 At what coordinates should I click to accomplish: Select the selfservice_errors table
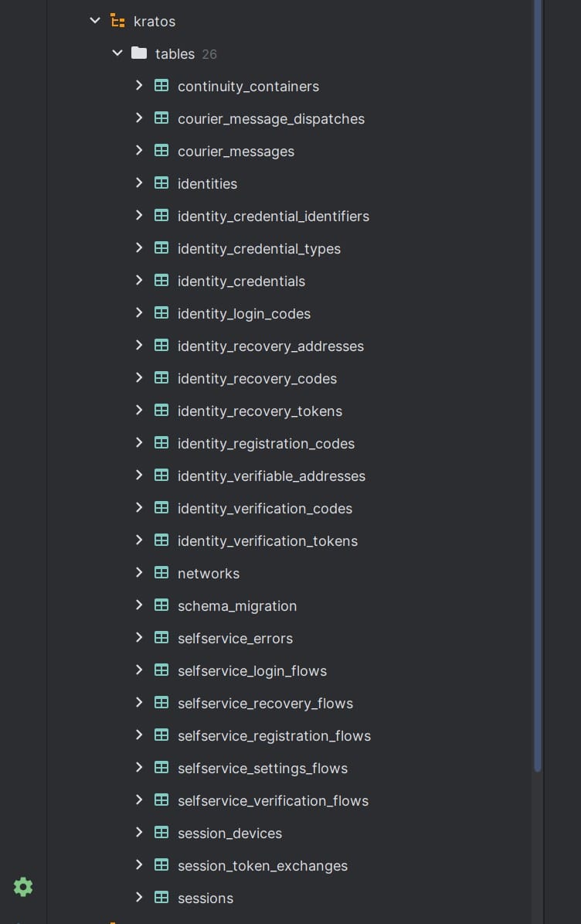(x=235, y=638)
